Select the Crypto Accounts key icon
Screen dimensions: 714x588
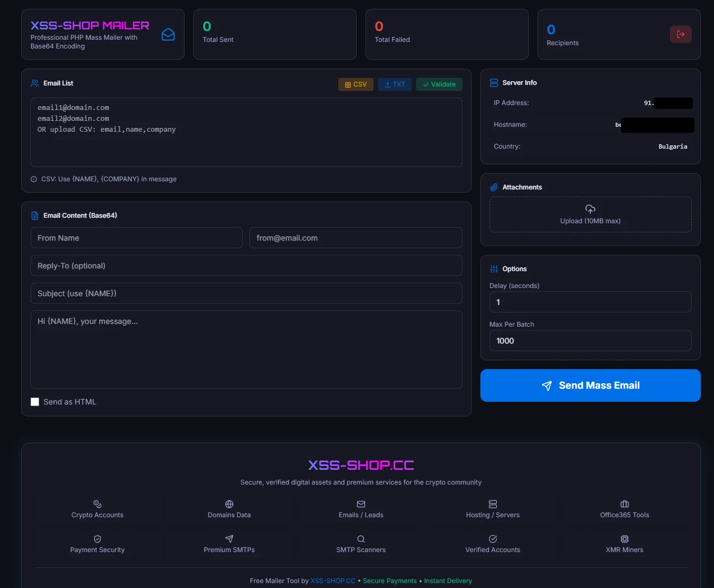point(97,504)
